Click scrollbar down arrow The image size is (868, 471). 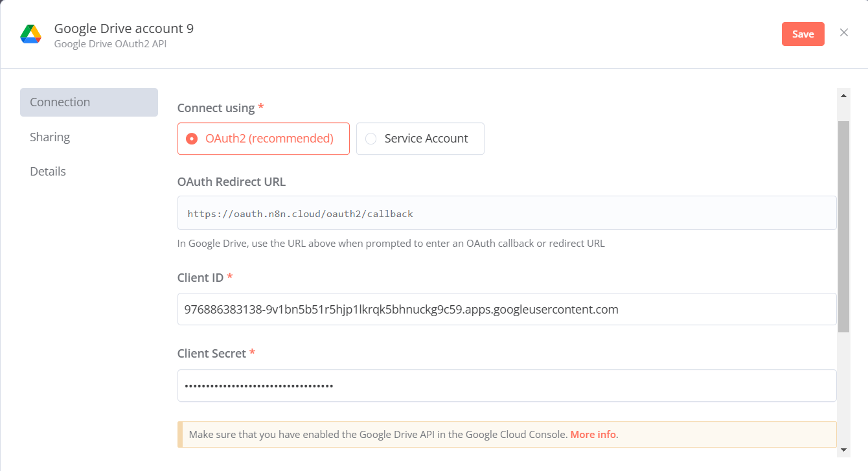click(843, 449)
